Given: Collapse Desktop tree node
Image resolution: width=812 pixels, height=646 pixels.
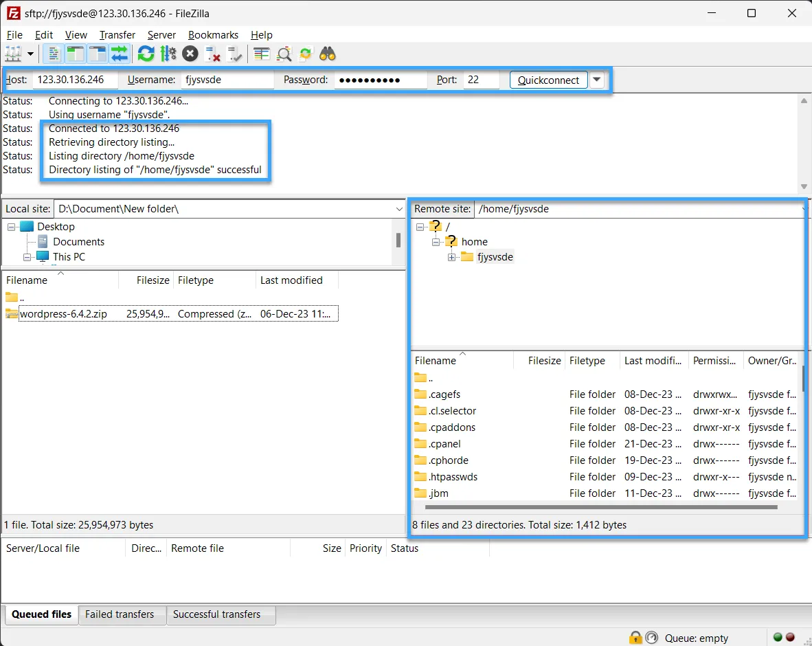Looking at the screenshot, I should [11, 227].
